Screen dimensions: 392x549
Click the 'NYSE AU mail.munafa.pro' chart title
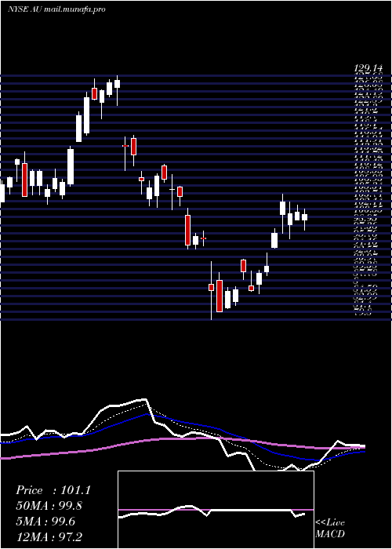(56, 9)
